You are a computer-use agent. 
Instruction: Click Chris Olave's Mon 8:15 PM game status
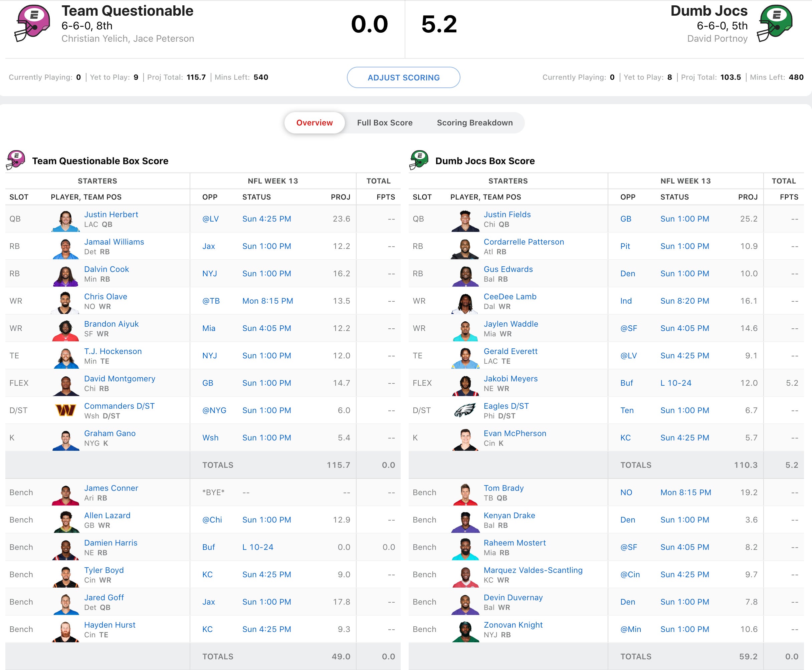pyautogui.click(x=267, y=301)
